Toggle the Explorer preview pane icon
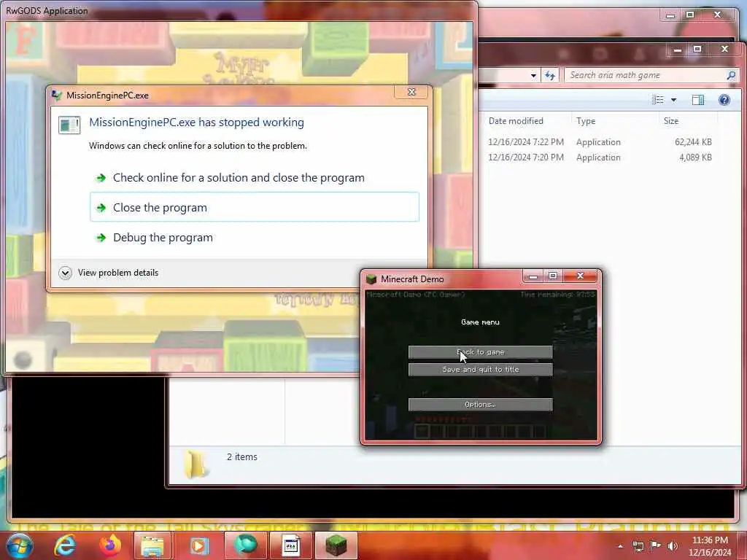The width and height of the screenshot is (747, 560). click(x=698, y=99)
